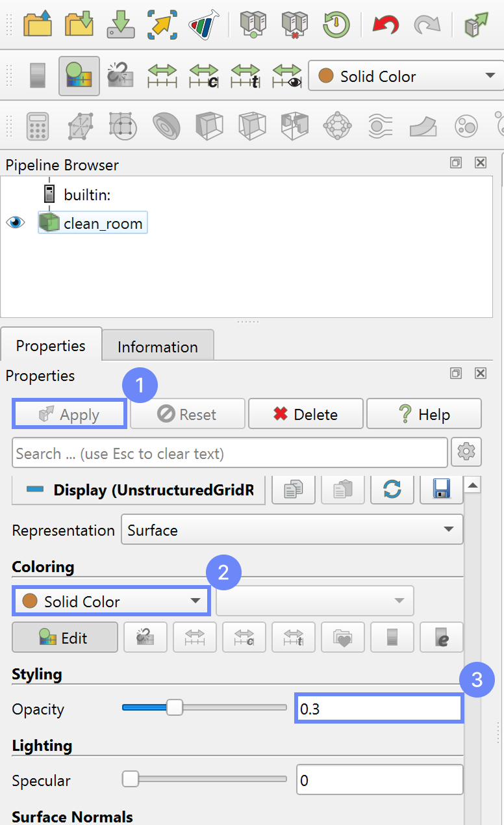Click the Opacity slider handle
Image resolution: width=504 pixels, height=825 pixels.
click(175, 708)
